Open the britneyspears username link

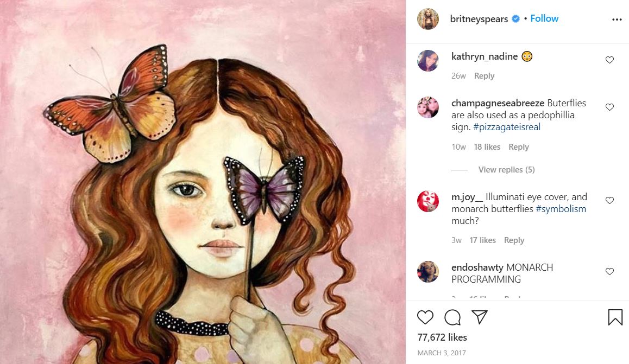point(479,19)
